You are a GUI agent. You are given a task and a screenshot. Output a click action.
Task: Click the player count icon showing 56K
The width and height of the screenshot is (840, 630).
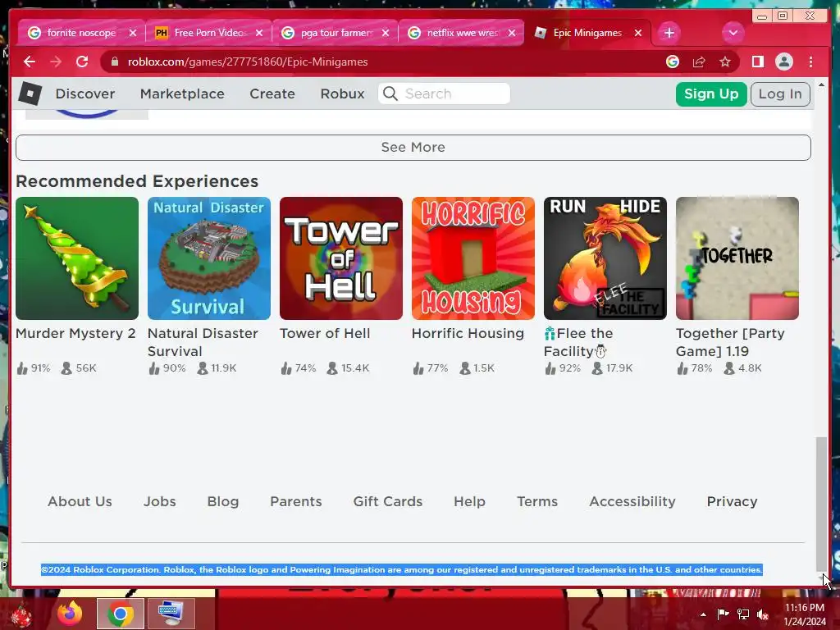[66, 368]
